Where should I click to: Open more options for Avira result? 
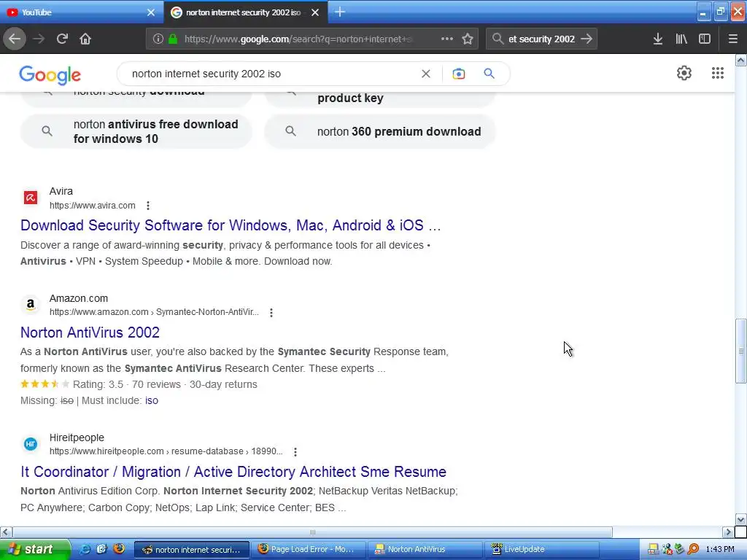pos(148,206)
